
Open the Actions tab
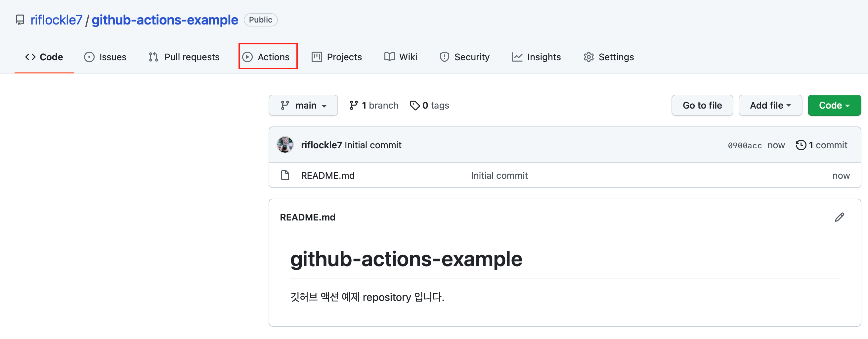(x=266, y=57)
